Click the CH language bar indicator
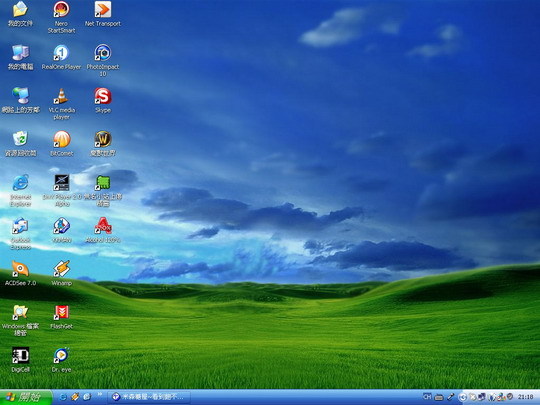This screenshot has width=540, height=405. pos(427,397)
